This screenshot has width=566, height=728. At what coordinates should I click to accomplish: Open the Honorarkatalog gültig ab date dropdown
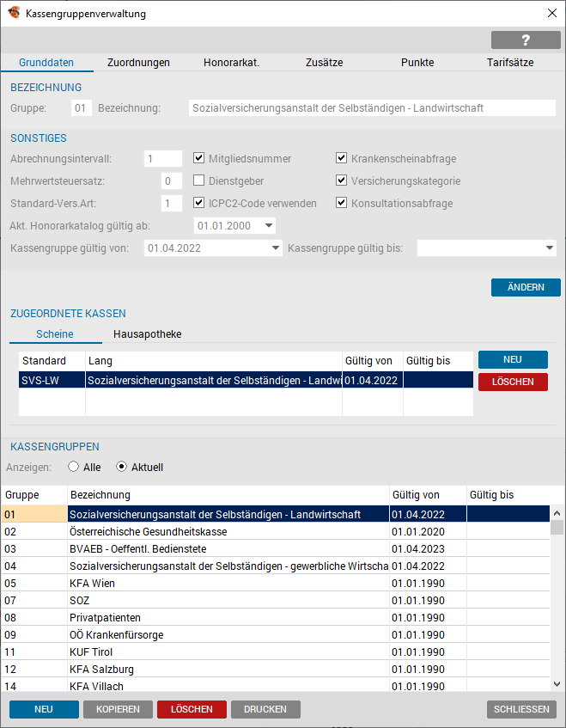269,226
